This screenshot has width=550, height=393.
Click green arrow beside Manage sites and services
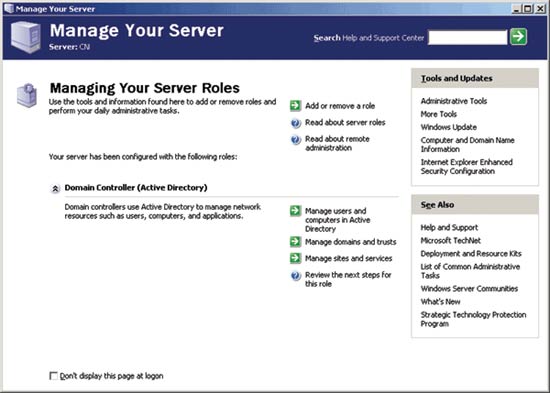[x=296, y=258]
